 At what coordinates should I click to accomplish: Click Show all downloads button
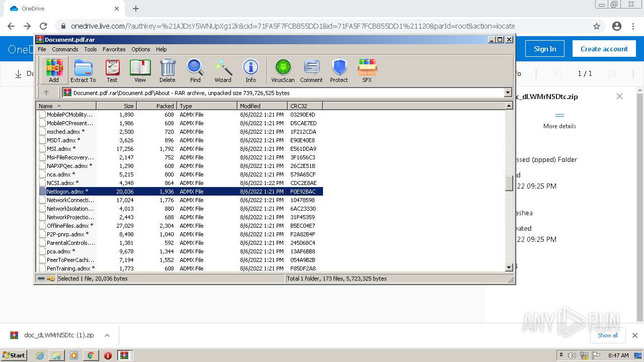tap(607, 335)
